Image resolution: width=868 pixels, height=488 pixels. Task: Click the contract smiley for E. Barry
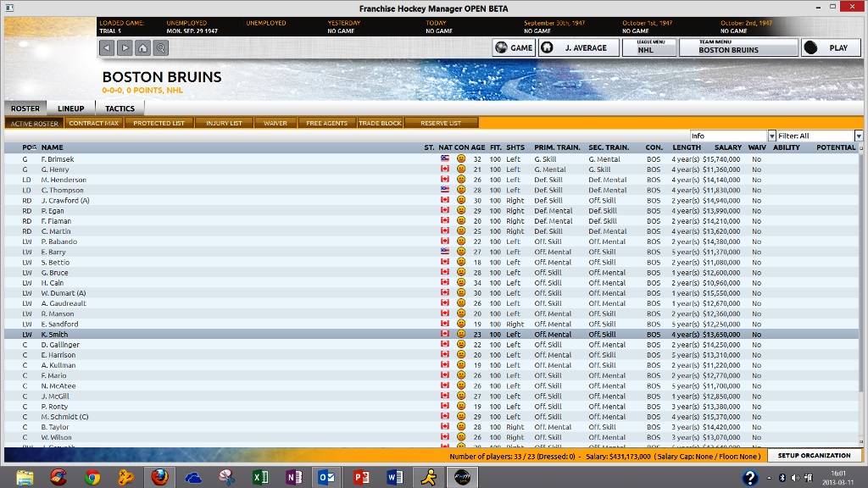tap(460, 251)
